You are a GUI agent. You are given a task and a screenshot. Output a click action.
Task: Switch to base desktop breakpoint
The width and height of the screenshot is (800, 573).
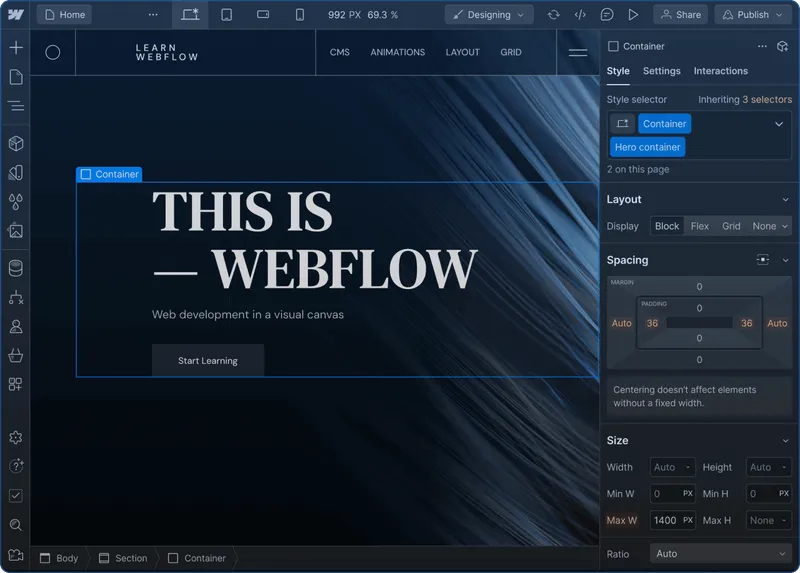190,15
